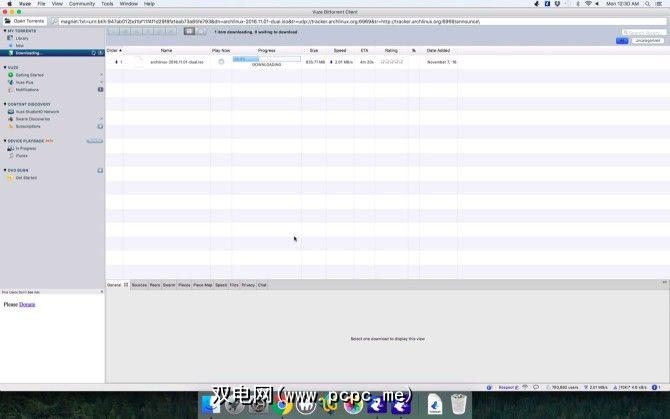Collapse the My Torrents section

pos(5,31)
